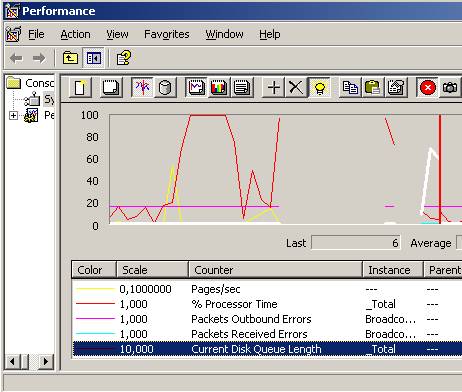Open the graph Properties icon

(x=396, y=88)
